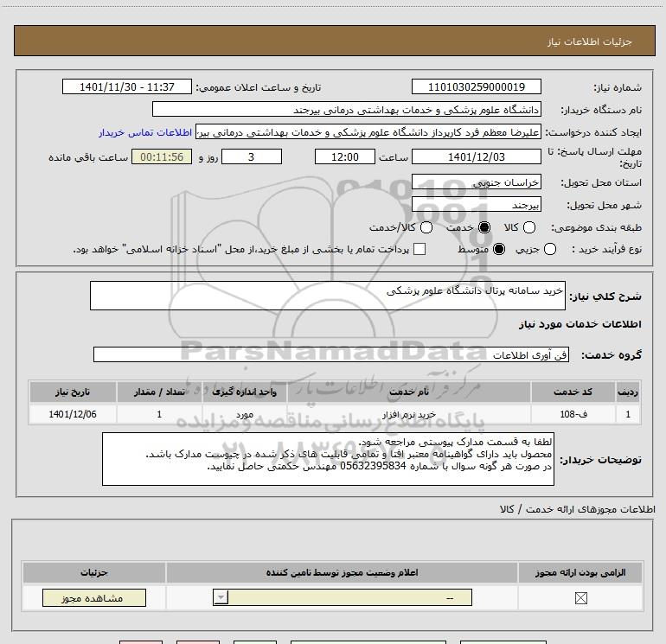Click the تاریخ نیاز column header
This screenshot has height=644, width=666.
pyautogui.click(x=73, y=392)
